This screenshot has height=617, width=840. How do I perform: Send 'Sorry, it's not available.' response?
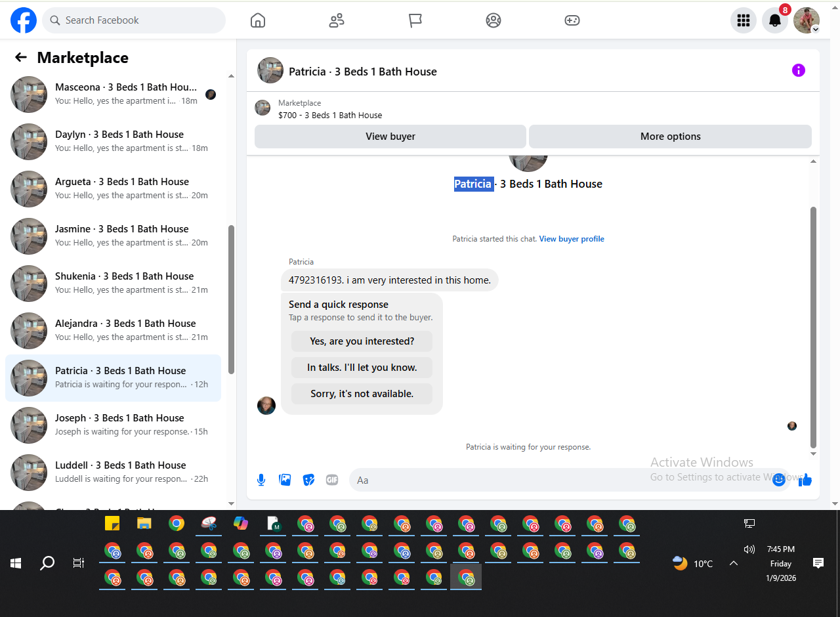click(362, 394)
